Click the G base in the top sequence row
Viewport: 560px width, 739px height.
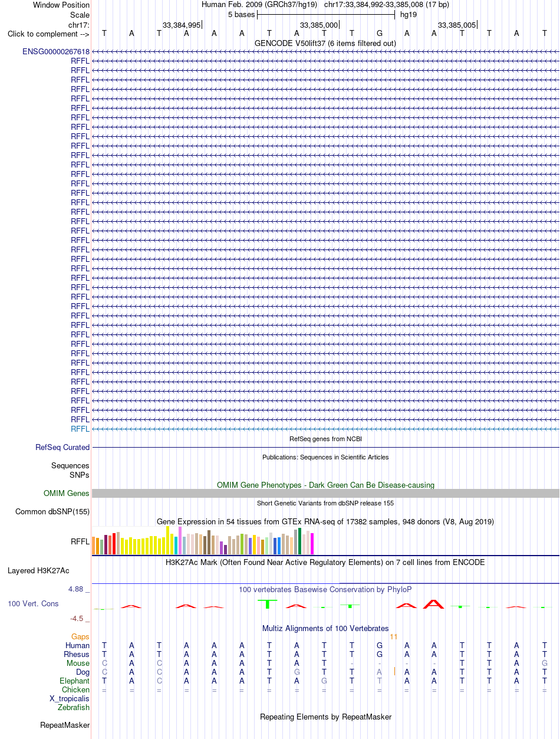380,34
